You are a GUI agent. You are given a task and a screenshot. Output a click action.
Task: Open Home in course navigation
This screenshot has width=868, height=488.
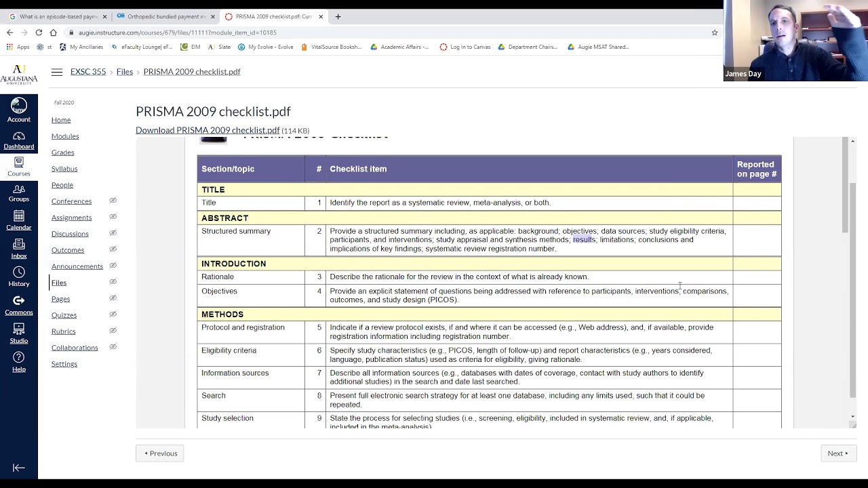(61, 120)
